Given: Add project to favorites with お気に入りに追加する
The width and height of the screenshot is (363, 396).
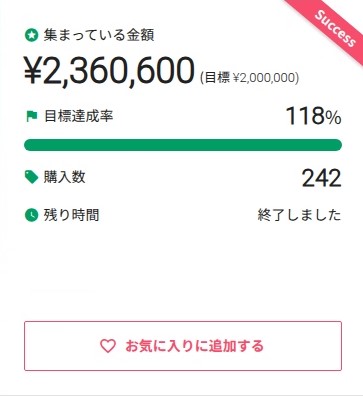Looking at the screenshot, I should 183,346.
